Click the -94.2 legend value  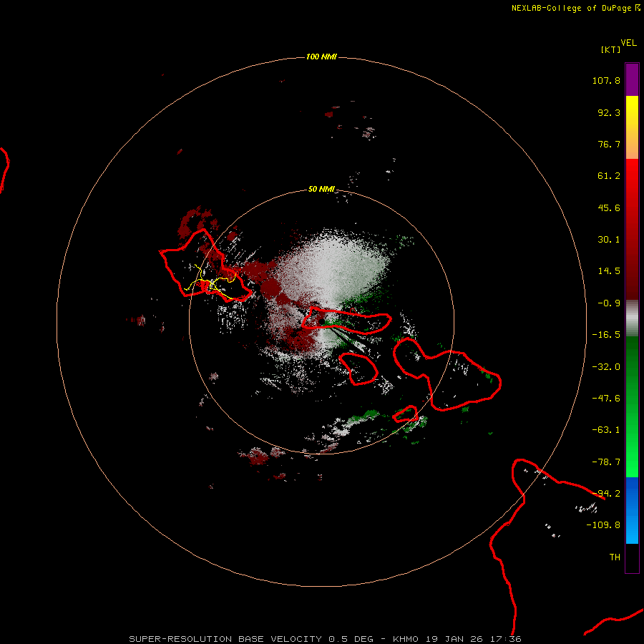606,493
